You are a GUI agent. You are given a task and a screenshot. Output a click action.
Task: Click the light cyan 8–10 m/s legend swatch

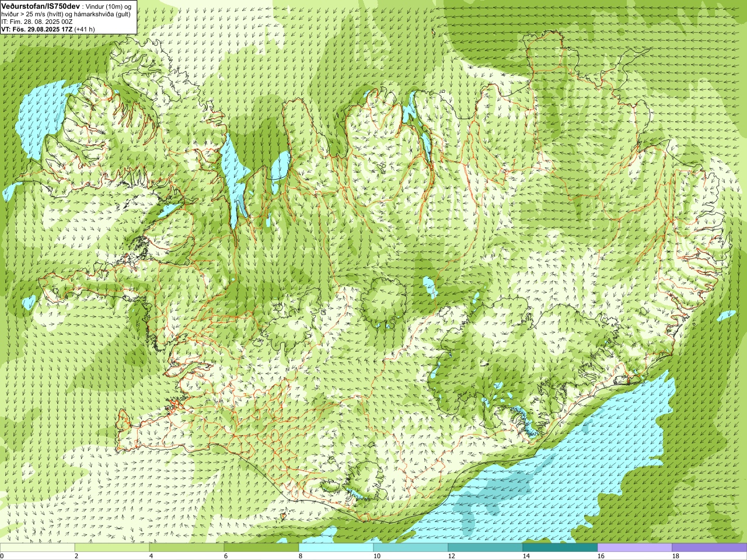(x=336, y=548)
